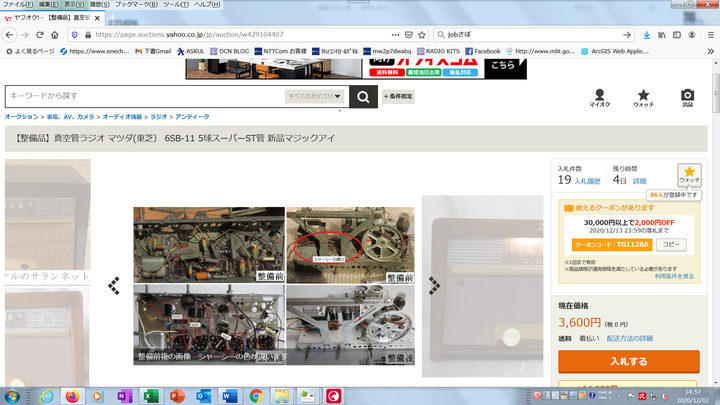Show previous image with left arrow
720x405 pixels.
tap(114, 285)
